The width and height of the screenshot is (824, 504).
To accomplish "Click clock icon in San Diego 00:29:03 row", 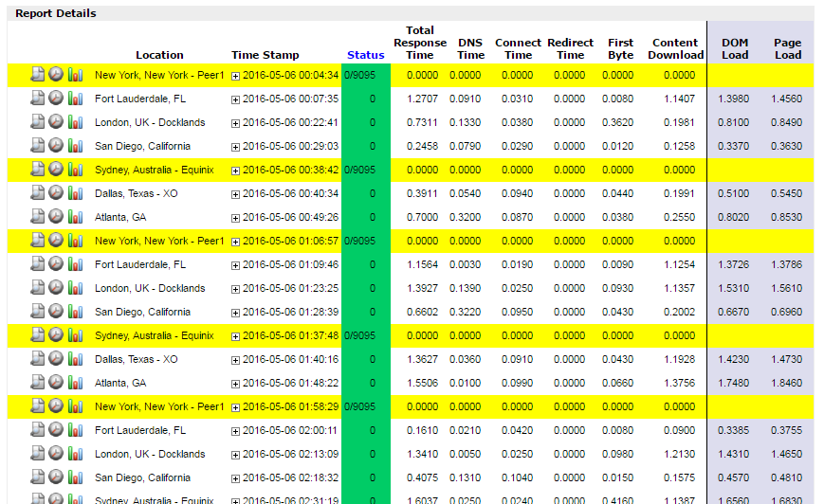I will (x=56, y=145).
